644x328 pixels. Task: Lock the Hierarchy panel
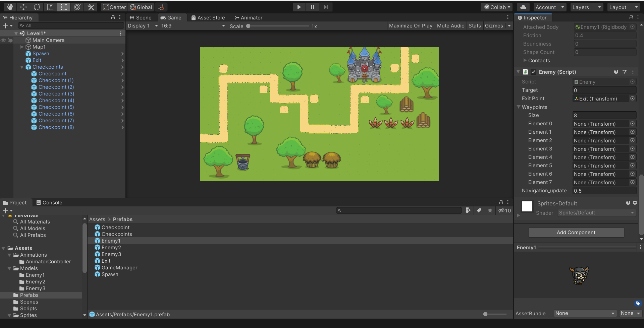tap(113, 17)
